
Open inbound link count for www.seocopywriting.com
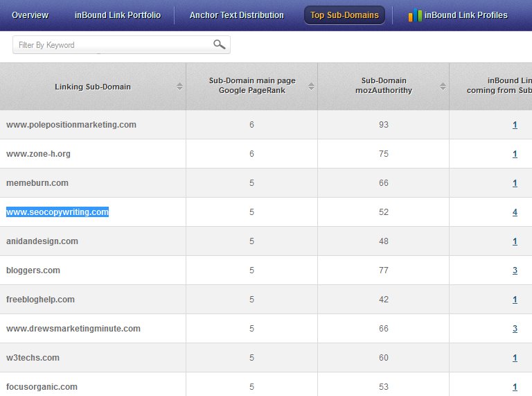pyautogui.click(x=515, y=212)
